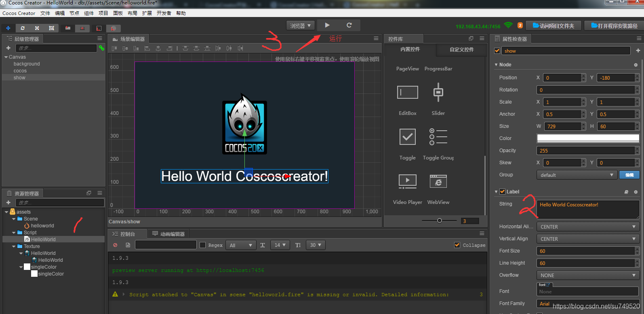The height and width of the screenshot is (314, 644).
Task: Pop out the assets panel
Action: coord(89,193)
